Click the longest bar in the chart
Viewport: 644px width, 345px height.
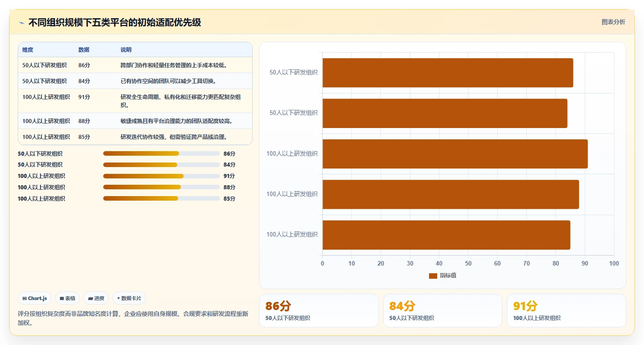[455, 154]
